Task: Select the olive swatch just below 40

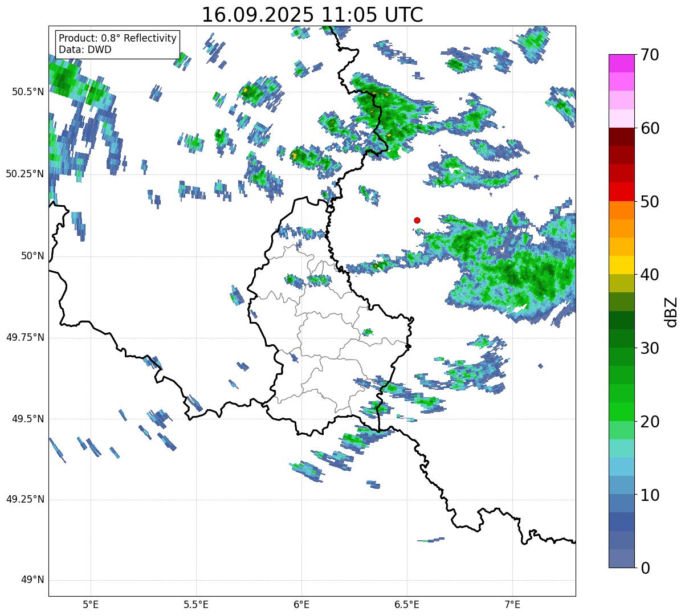Action: tap(621, 283)
